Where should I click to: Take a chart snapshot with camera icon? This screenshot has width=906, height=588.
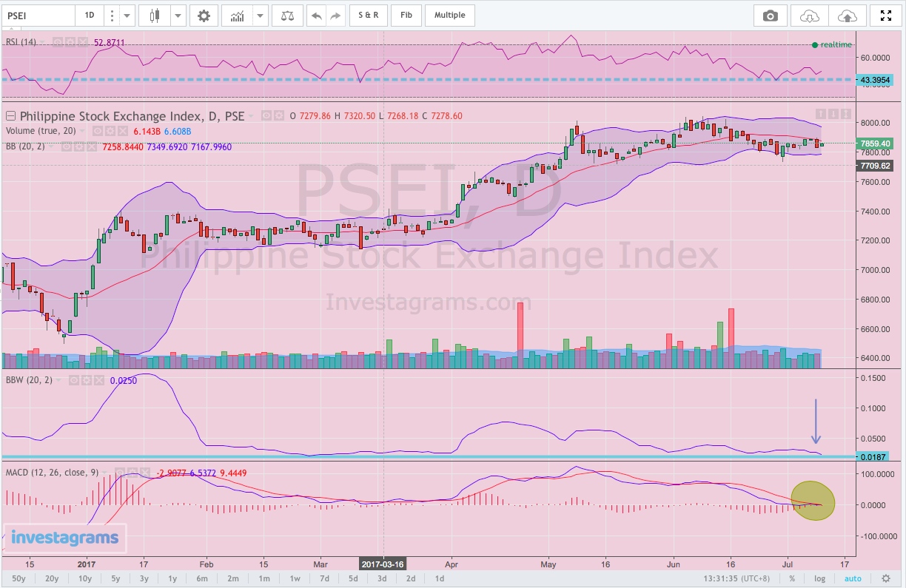tap(771, 16)
